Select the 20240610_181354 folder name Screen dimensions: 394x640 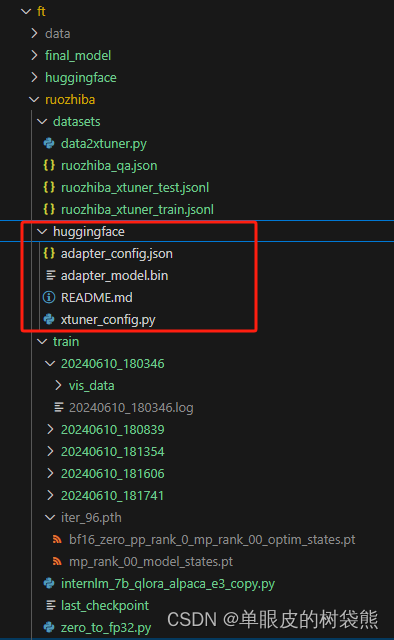(113, 452)
